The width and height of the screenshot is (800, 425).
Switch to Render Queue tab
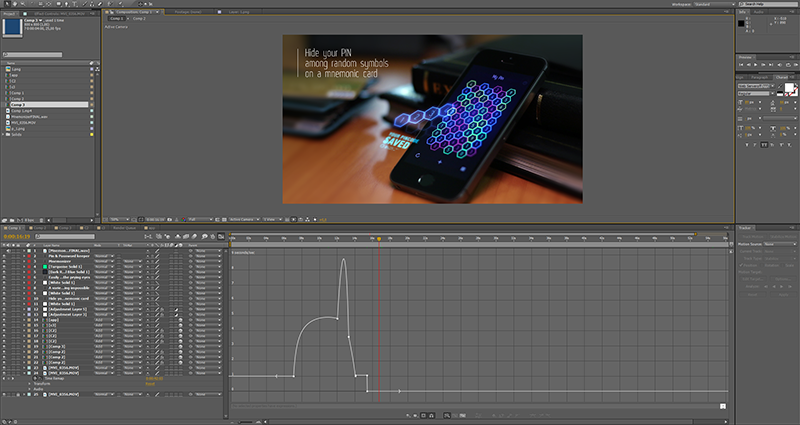pyautogui.click(x=124, y=228)
